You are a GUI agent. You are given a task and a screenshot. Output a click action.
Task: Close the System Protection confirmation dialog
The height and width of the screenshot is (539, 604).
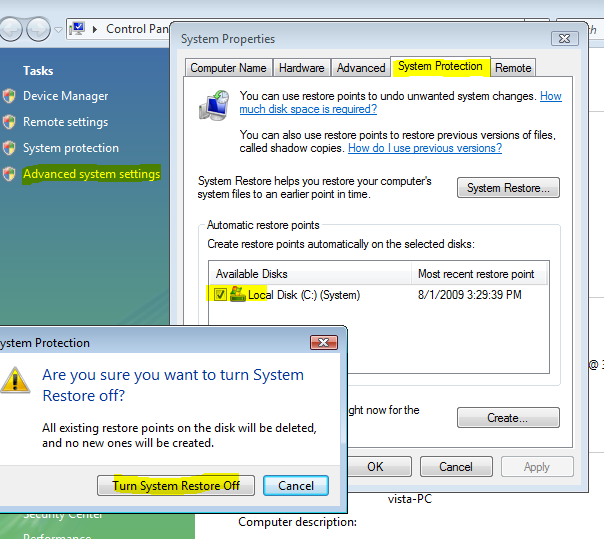[324, 343]
